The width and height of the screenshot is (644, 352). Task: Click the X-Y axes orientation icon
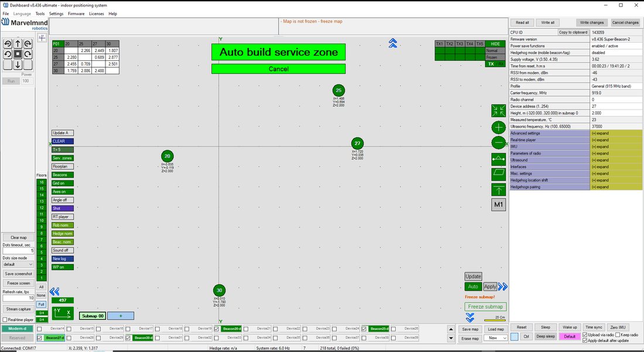tap(63, 313)
